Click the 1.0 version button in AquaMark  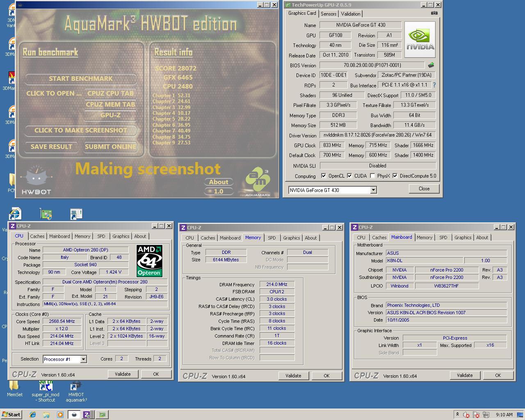pos(219,191)
